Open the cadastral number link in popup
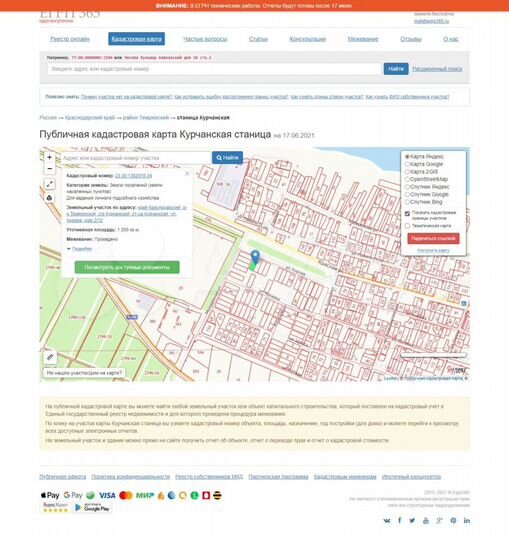The image size is (509, 540). (x=133, y=176)
